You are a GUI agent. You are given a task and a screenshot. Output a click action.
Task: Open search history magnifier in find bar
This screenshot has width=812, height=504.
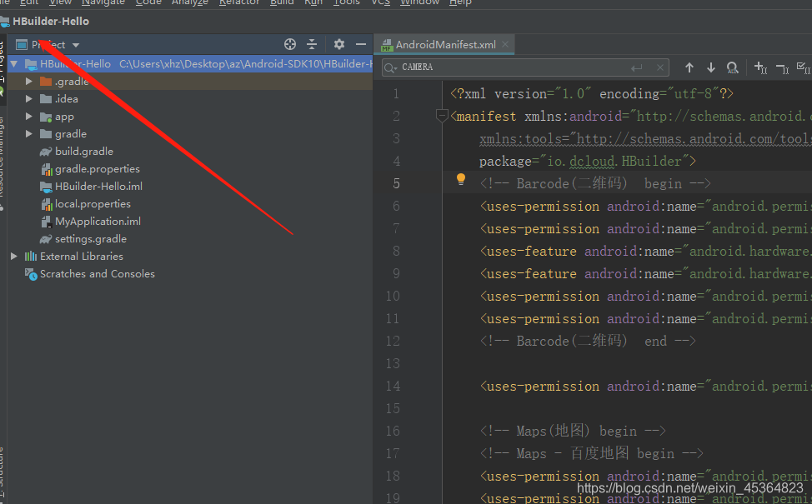click(391, 67)
